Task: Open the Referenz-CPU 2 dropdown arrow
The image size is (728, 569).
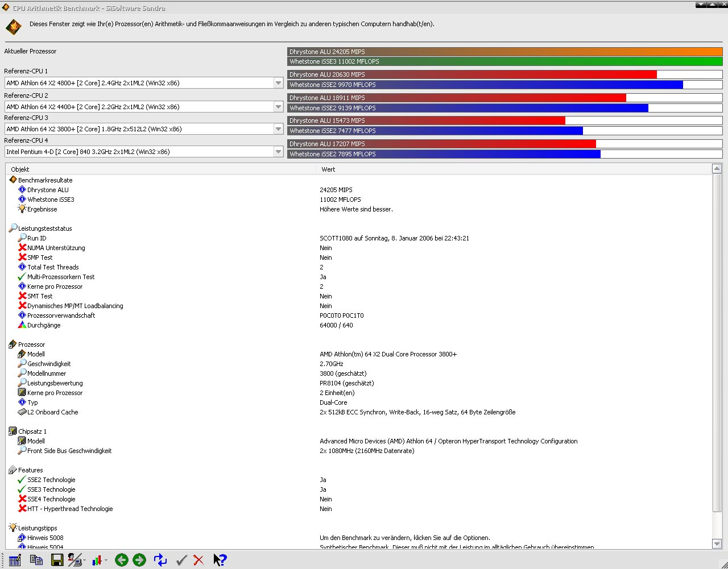Action: point(278,107)
